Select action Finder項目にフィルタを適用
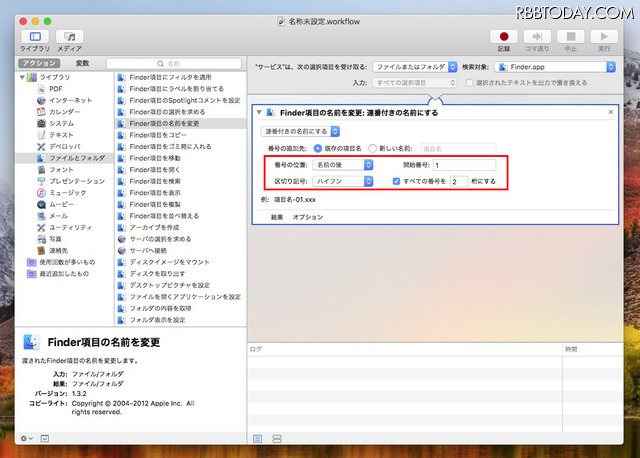Viewport: 640px width, 458px height. [170, 77]
